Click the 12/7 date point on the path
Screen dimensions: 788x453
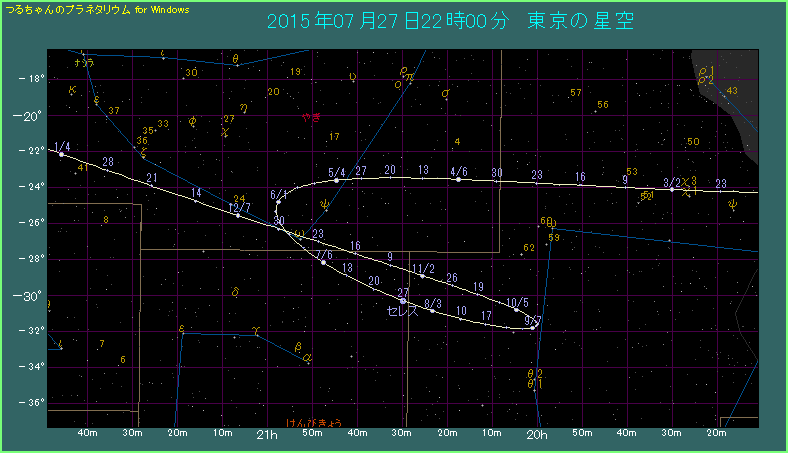tap(239, 215)
